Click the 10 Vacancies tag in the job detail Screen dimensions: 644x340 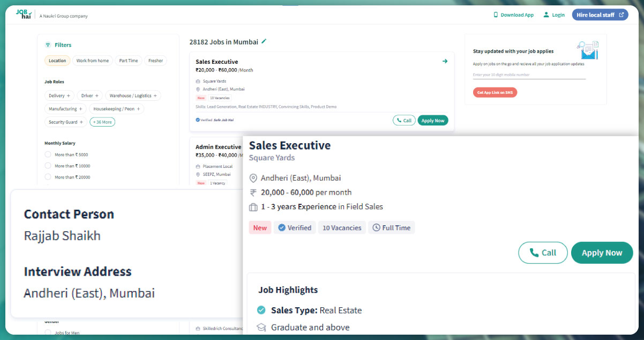pos(342,228)
